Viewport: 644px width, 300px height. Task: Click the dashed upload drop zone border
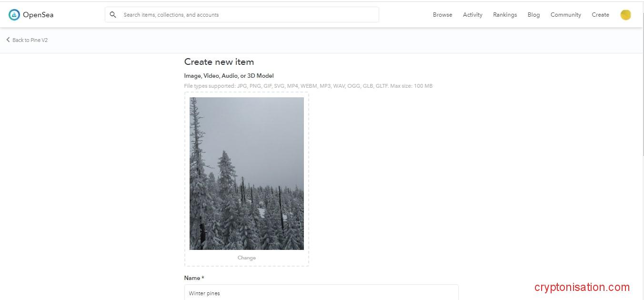click(247, 179)
